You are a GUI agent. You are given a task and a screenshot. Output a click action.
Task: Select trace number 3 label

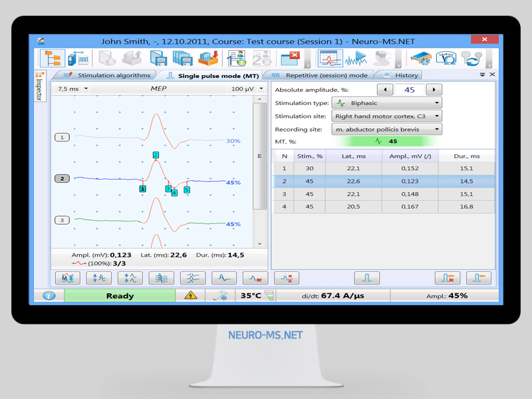pyautogui.click(x=63, y=220)
